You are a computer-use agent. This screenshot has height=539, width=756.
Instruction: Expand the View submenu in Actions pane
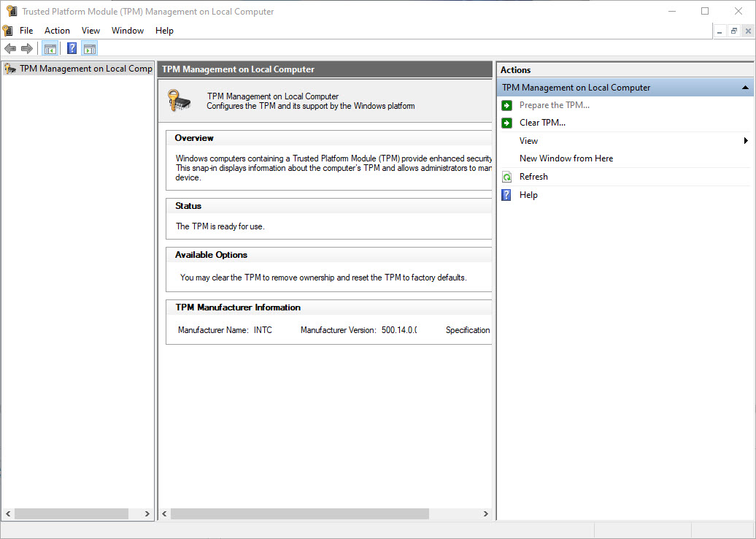tap(528, 141)
